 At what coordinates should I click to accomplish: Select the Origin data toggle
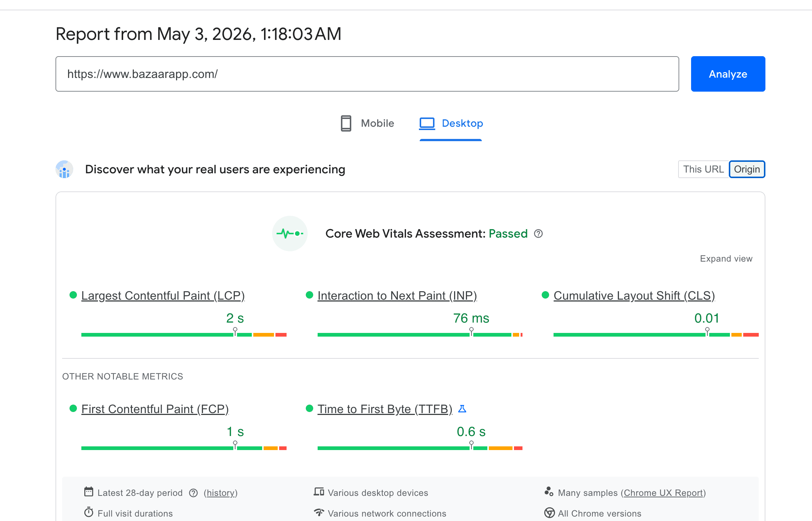747,169
